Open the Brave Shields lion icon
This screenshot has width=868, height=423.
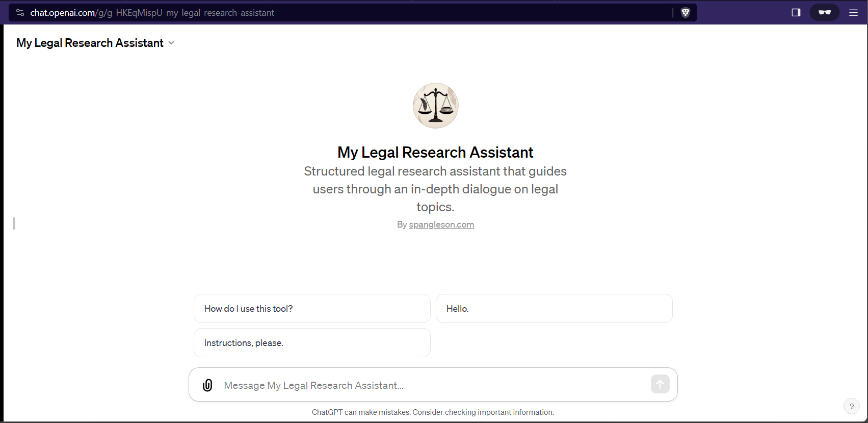pos(685,13)
